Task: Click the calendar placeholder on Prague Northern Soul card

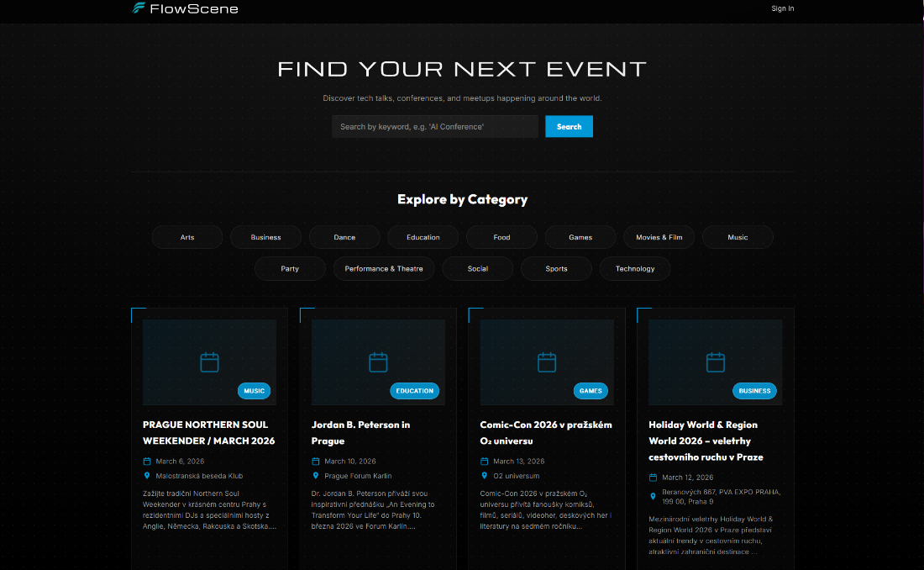Action: (x=209, y=362)
